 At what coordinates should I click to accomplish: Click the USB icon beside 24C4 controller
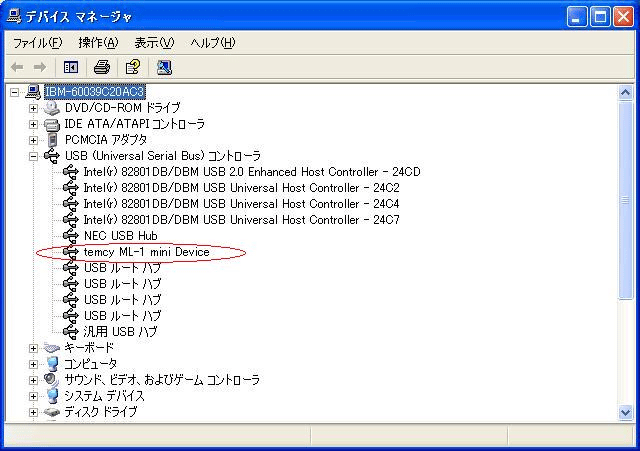71,204
